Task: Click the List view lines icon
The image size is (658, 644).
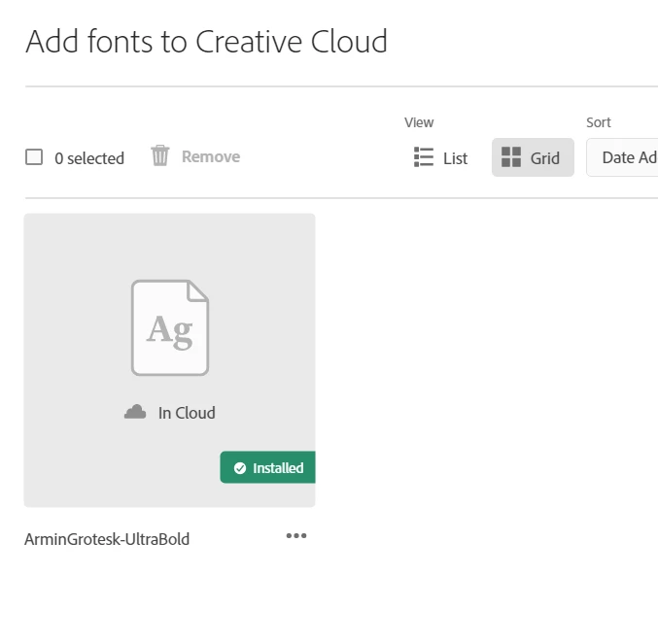Action: click(424, 156)
